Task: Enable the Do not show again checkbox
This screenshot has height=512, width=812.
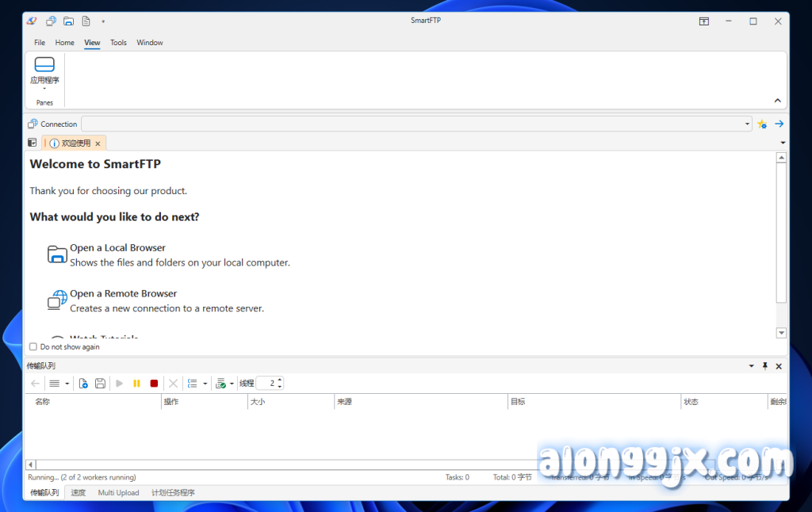Action: point(33,347)
